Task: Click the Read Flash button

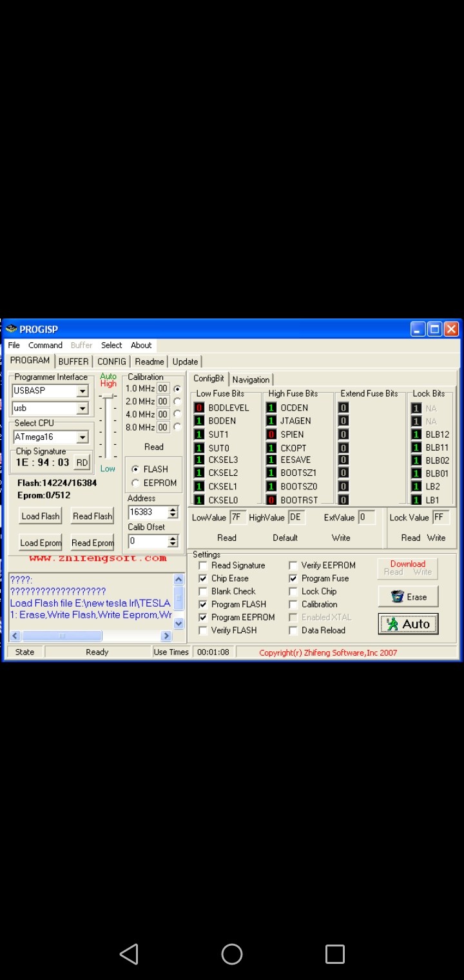Action: pos(92,516)
